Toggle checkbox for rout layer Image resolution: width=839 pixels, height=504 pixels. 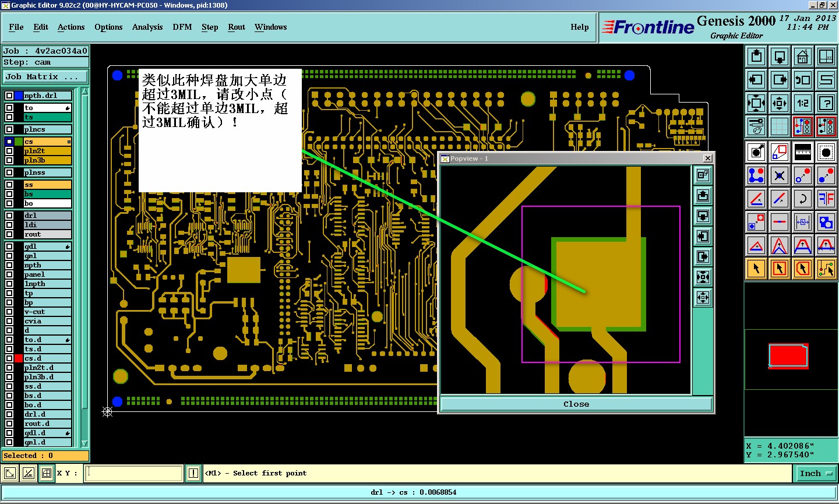pyautogui.click(x=9, y=234)
